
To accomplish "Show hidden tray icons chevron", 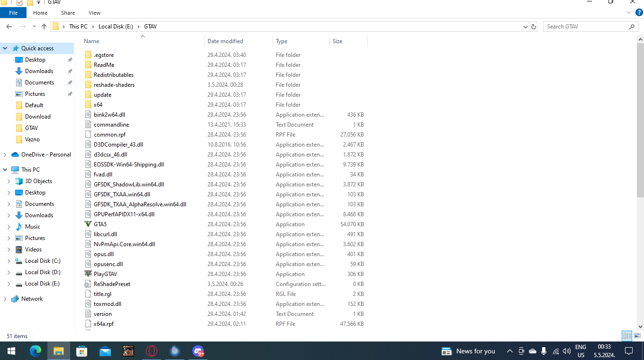I will pyautogui.click(x=509, y=351).
